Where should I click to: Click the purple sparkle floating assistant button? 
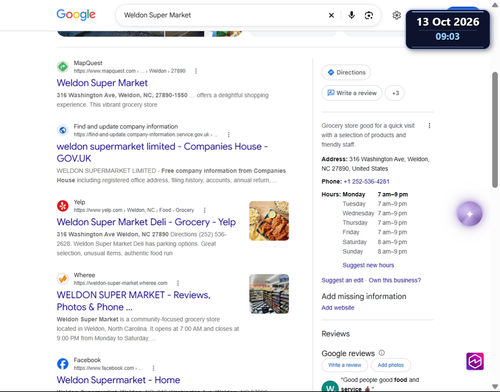(x=469, y=214)
